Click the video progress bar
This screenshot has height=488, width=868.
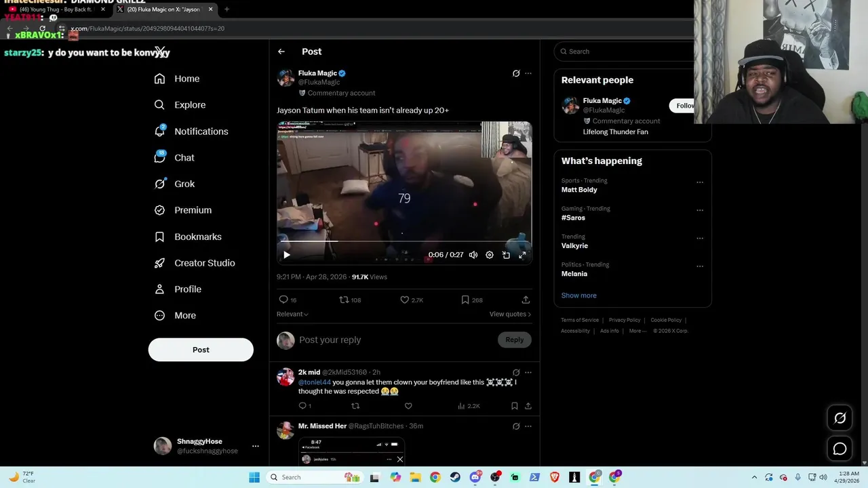coord(404,241)
